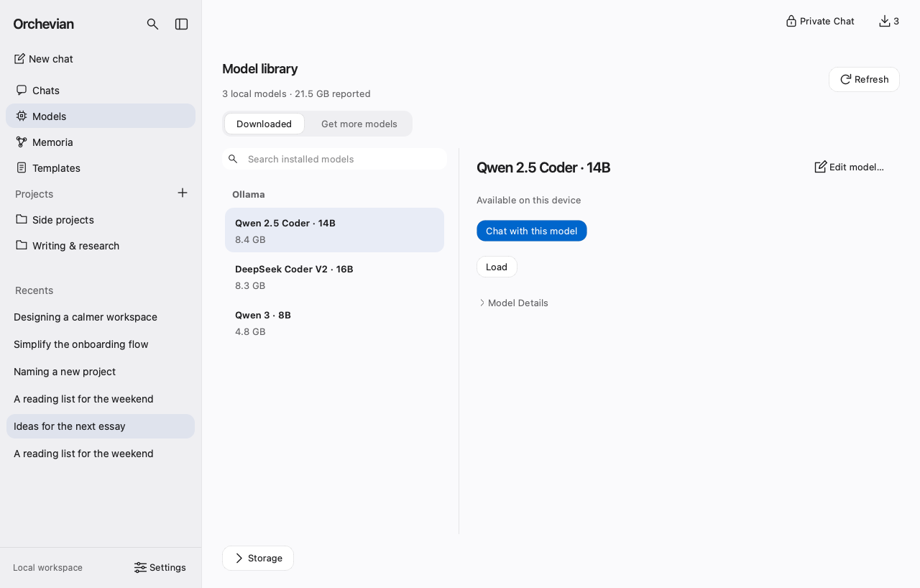Open Settings at sidebar bottom
This screenshot has height=588, width=920.
pyautogui.click(x=160, y=568)
